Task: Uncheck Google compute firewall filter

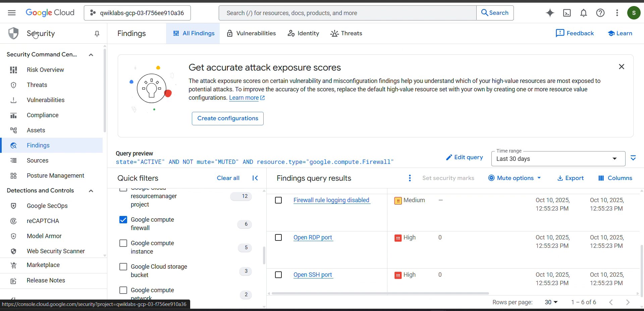Action: pyautogui.click(x=123, y=220)
